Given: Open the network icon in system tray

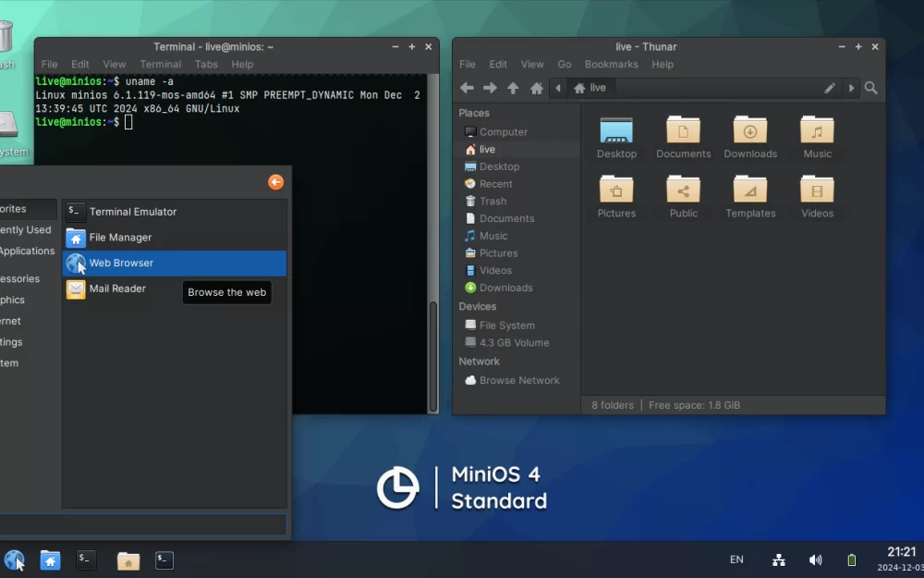Looking at the screenshot, I should (x=778, y=560).
